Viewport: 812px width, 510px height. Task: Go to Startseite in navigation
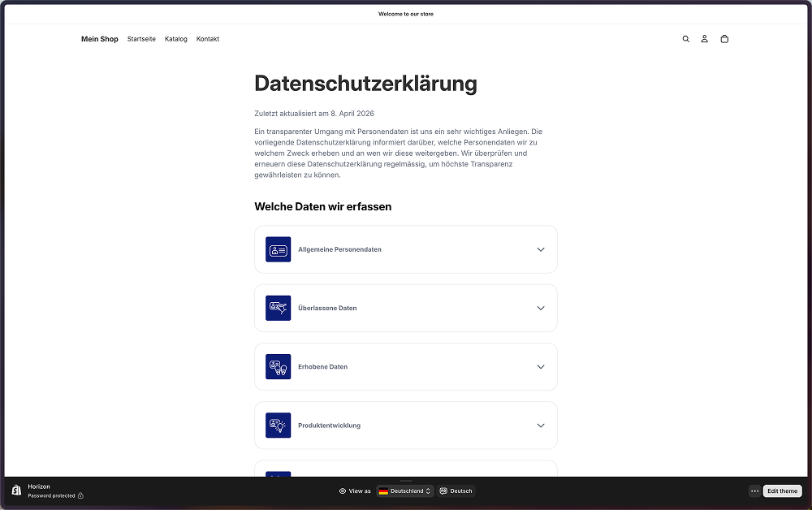pos(141,39)
